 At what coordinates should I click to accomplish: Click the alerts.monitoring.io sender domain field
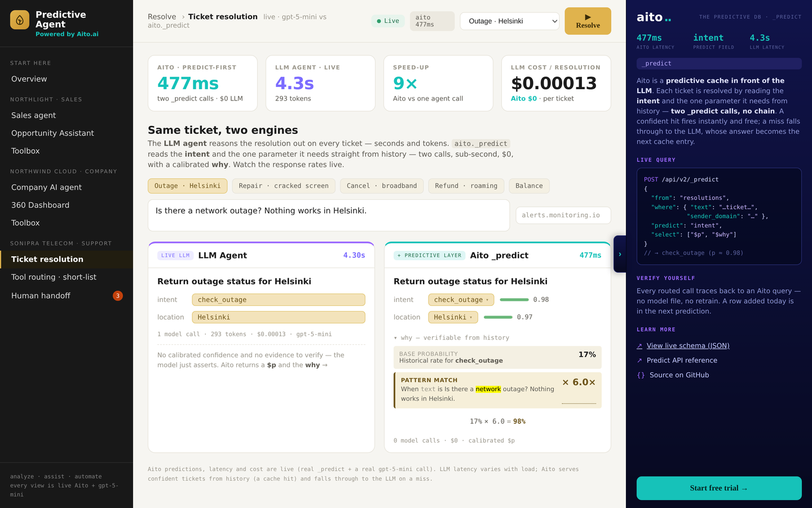(x=563, y=215)
